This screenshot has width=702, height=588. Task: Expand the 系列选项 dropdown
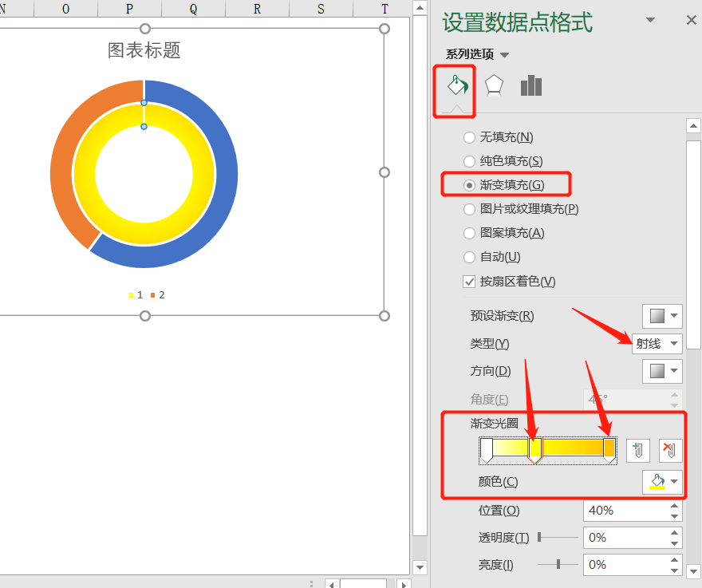504,55
